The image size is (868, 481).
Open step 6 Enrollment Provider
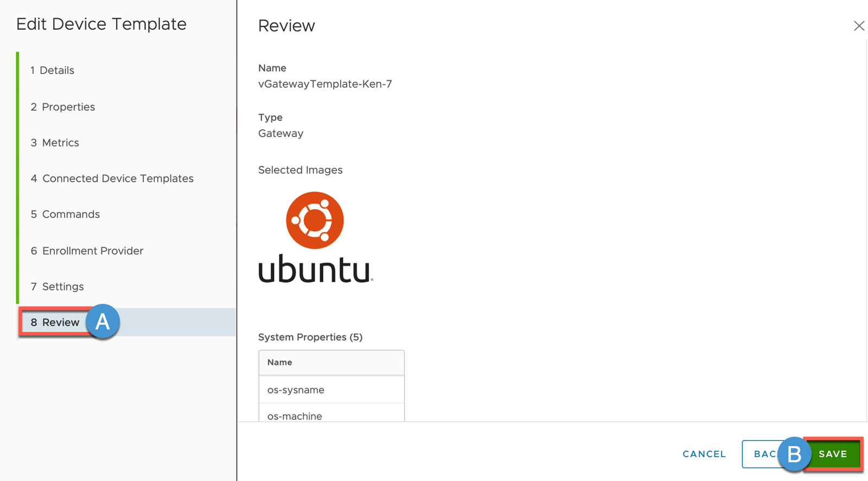[87, 251]
